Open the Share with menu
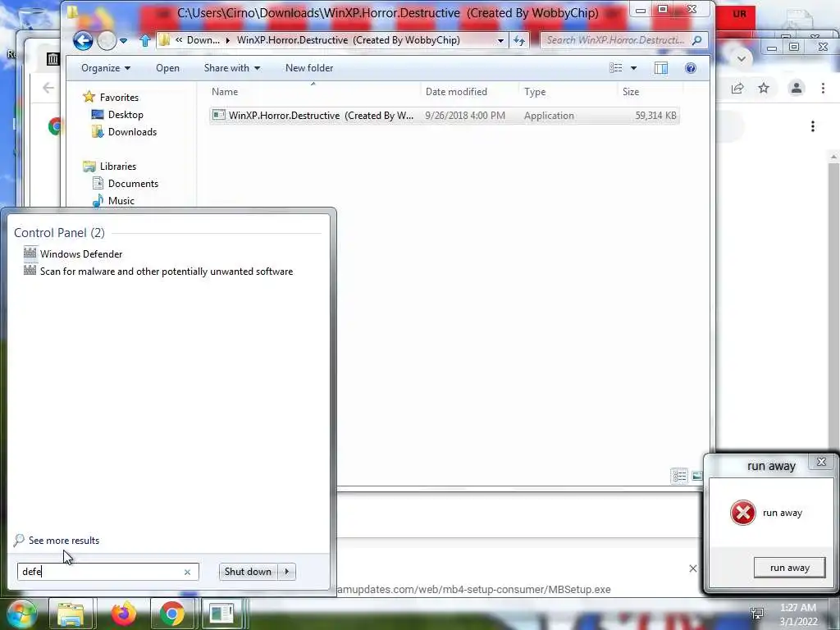 pos(232,68)
